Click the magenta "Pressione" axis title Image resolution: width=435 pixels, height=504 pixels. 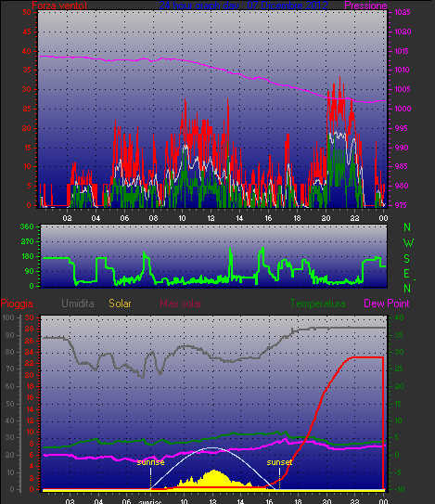pyautogui.click(x=365, y=6)
